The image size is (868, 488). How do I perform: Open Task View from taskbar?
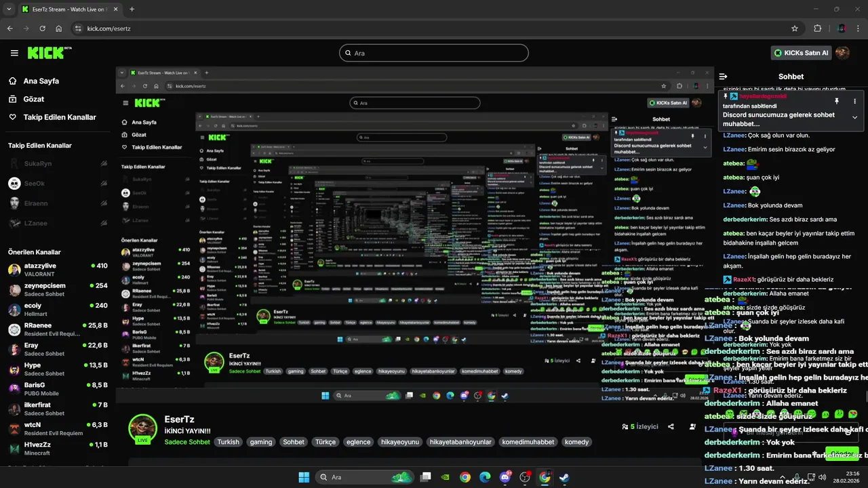coord(425,477)
